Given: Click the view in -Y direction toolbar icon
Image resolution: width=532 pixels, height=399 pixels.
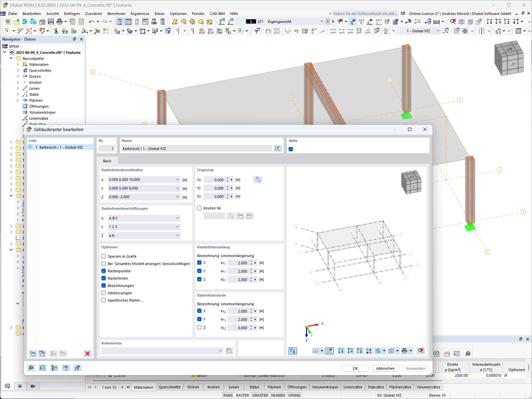Looking at the screenshot, I should [498, 22].
